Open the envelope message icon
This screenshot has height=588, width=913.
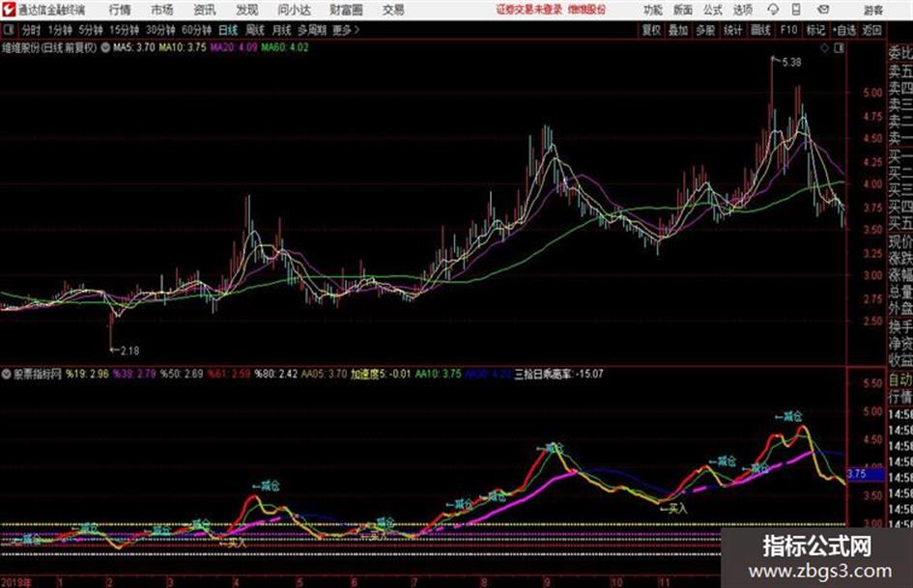click(823, 10)
